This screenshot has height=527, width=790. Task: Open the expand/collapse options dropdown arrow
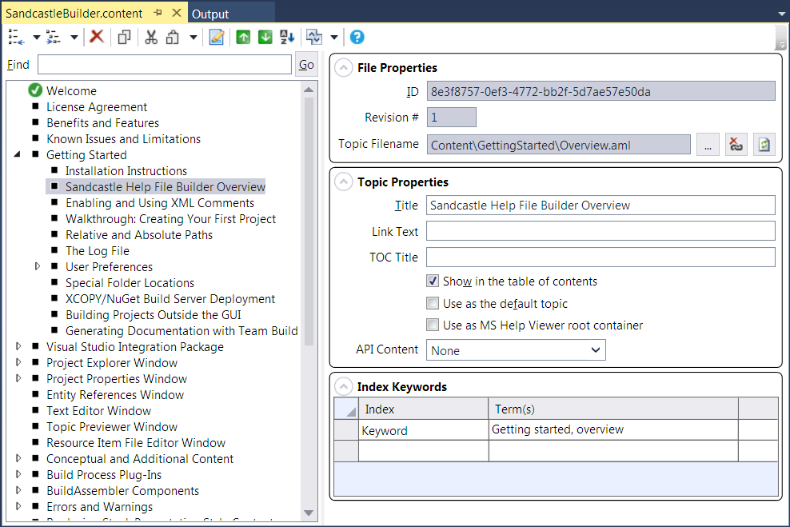(x=334, y=37)
